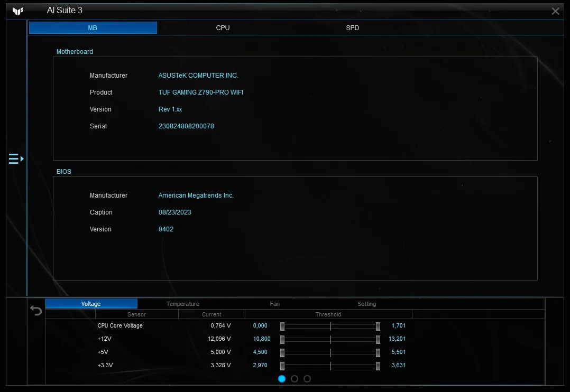The image size is (570, 392).
Task: Close the AI Suite 3 window
Action: click(x=555, y=11)
